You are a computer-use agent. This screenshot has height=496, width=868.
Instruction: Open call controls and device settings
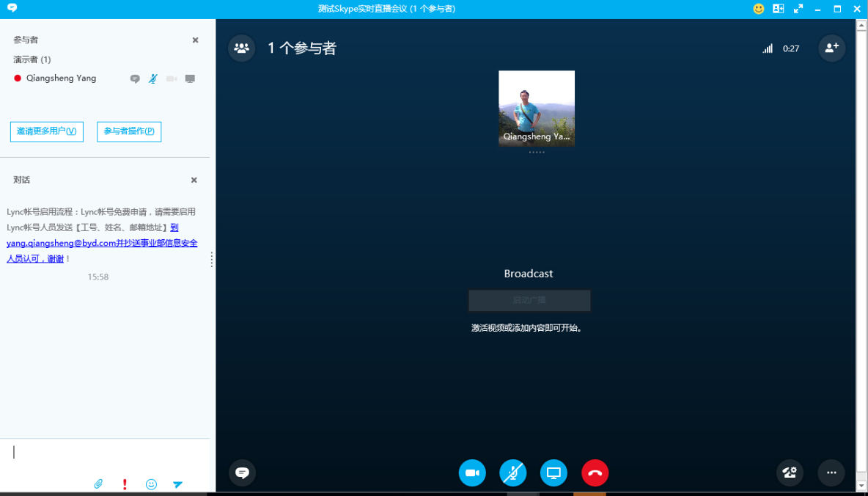tap(790, 473)
